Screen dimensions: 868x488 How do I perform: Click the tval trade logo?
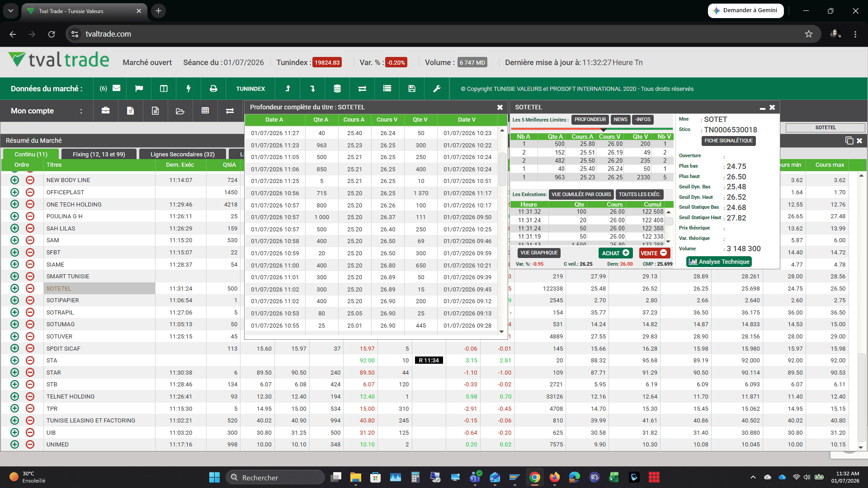pos(59,60)
